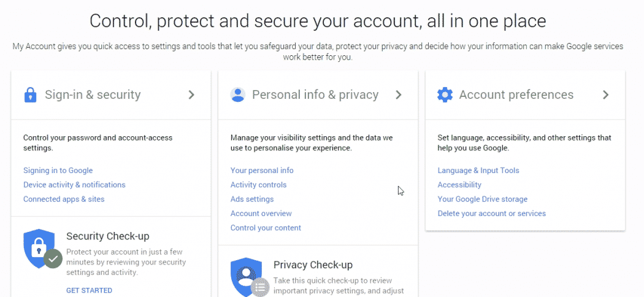
Task: Expand Personal info & privacy via chevron arrow
Action: [399, 95]
